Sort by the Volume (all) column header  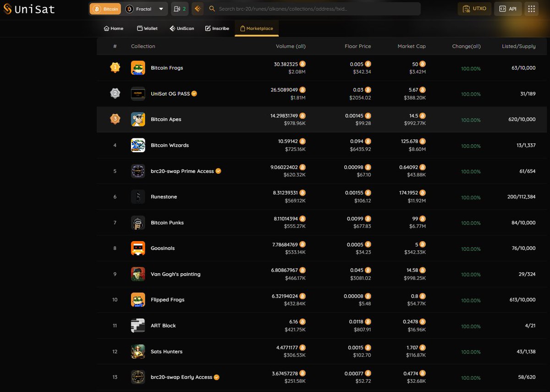tap(291, 46)
